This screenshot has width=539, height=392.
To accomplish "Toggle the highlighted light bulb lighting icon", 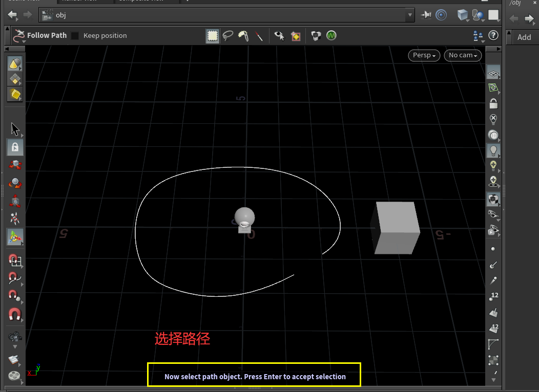I will click(493, 150).
